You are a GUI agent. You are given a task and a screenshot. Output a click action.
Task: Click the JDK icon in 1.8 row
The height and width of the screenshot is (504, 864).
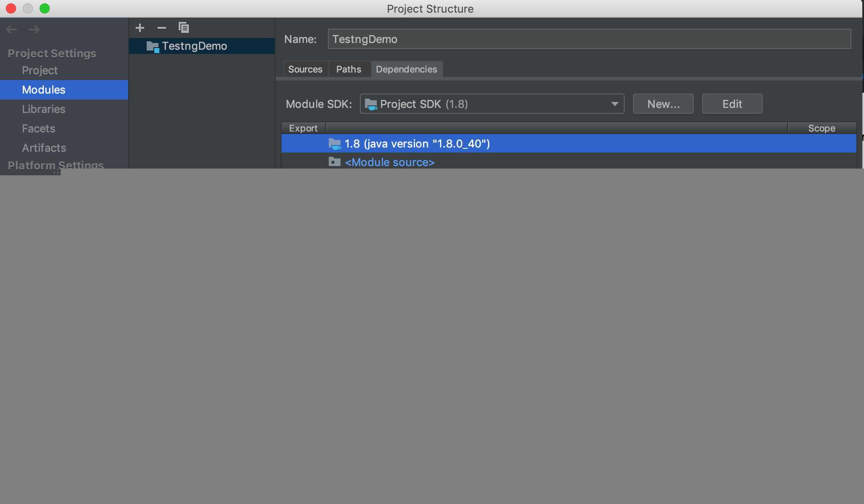click(335, 144)
